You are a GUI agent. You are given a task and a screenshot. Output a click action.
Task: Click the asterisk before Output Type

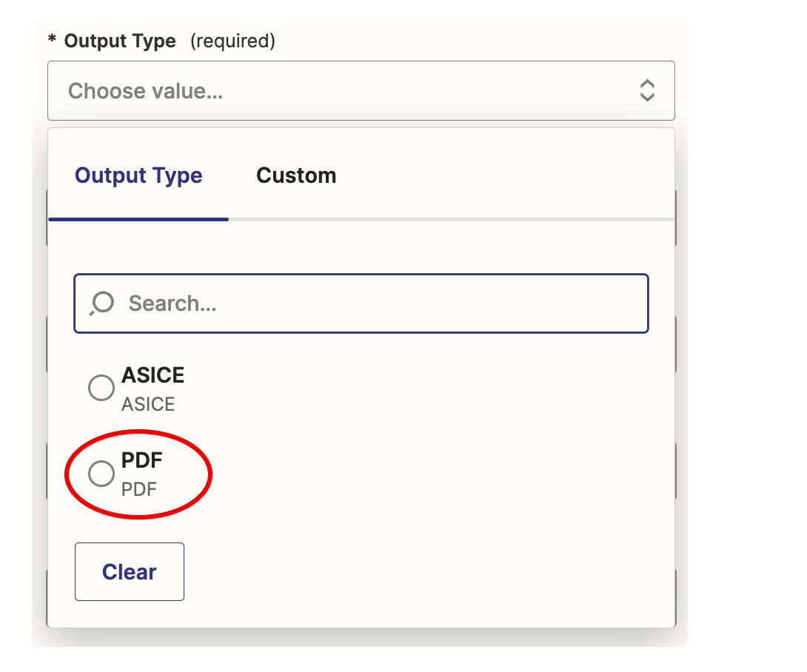(x=52, y=40)
